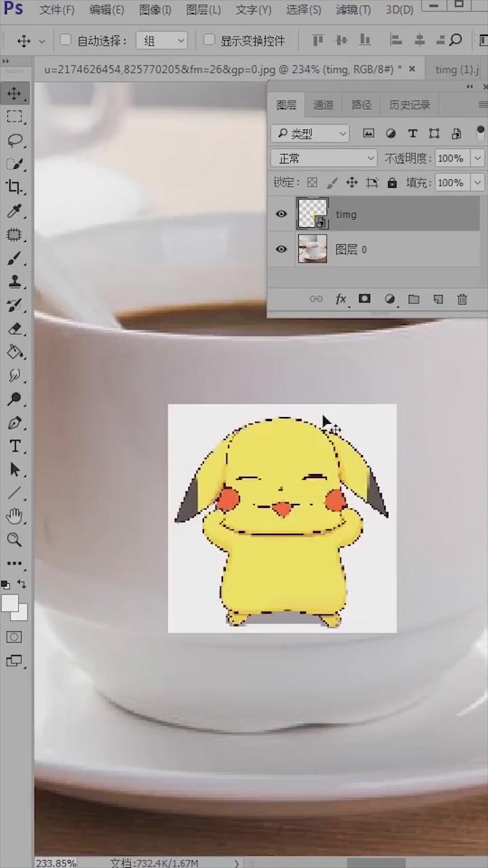Viewport: 488px width, 868px height.
Task: Delete layer with the trash icon
Action: click(x=462, y=299)
